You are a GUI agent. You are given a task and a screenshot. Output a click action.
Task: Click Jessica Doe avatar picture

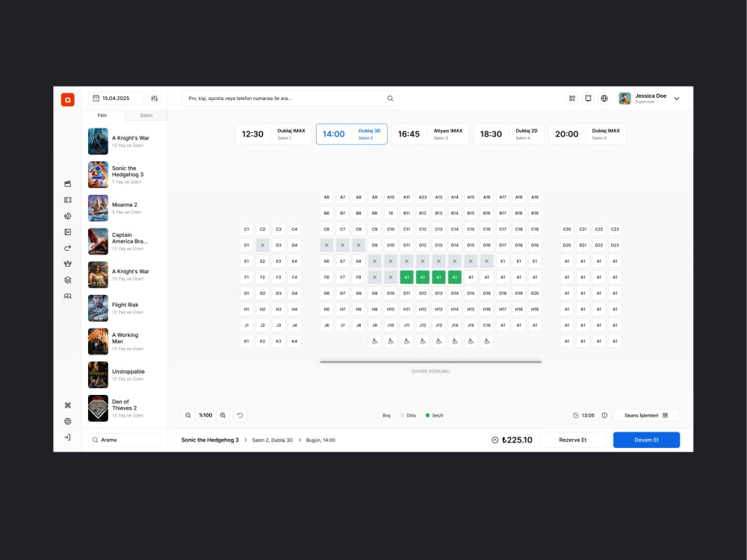tap(624, 99)
